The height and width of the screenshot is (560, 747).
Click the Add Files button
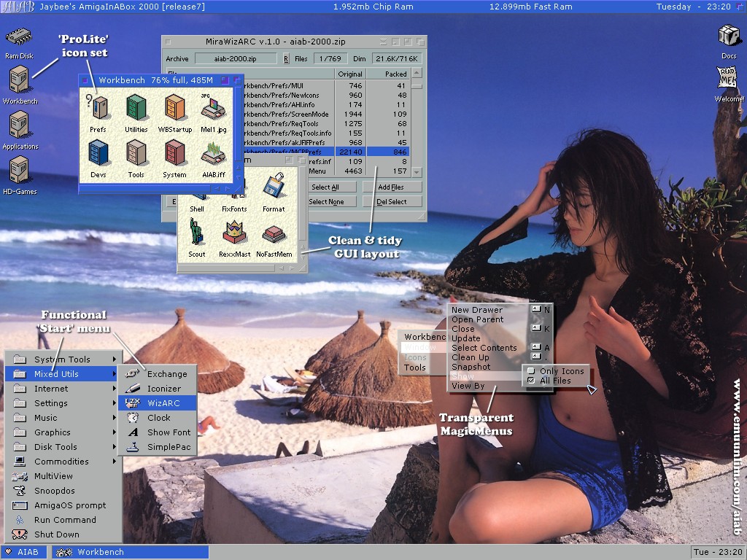pyautogui.click(x=391, y=187)
